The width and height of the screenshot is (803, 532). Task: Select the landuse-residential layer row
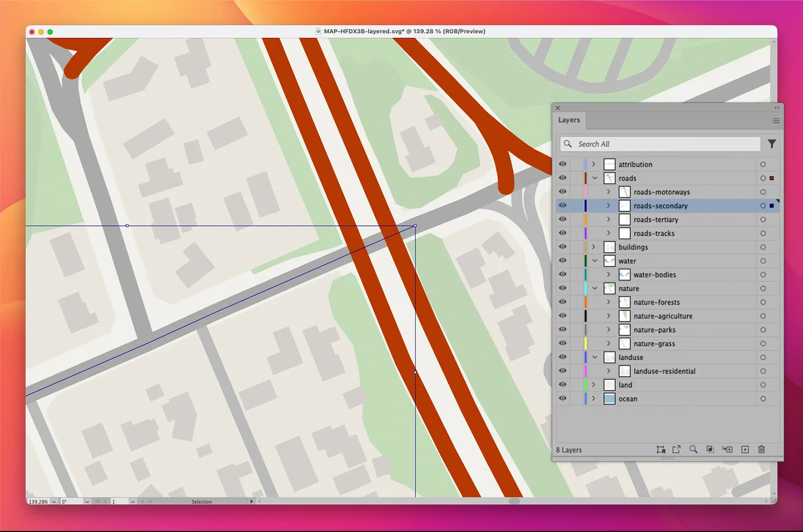click(667, 371)
